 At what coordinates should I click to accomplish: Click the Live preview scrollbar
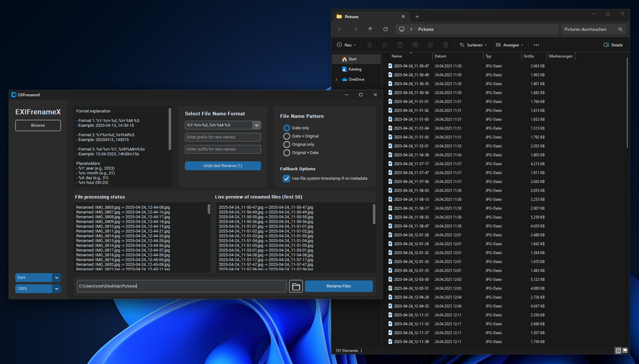tap(374, 214)
